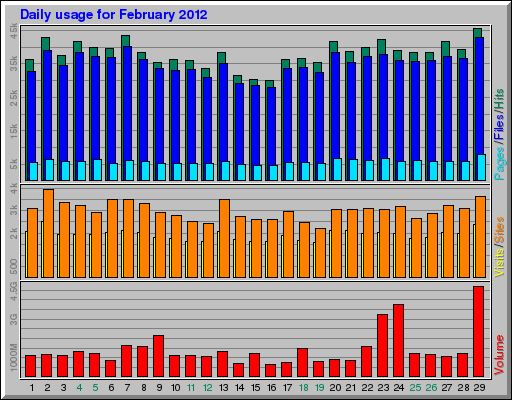Click the red Volume bar for day 16
Image resolution: width=512 pixels, height=400 pixels.
tap(270, 371)
